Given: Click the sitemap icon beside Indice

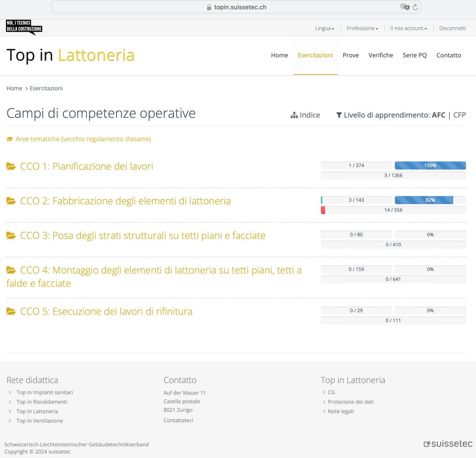Looking at the screenshot, I should [294, 115].
